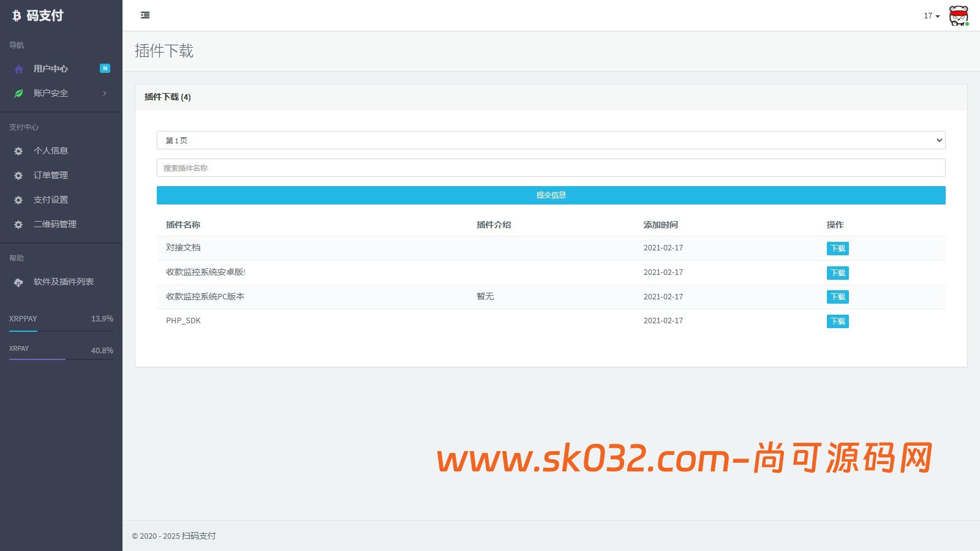Viewport: 980px width, 551px height.
Task: Download the 对接文档 plugin
Action: 837,249
